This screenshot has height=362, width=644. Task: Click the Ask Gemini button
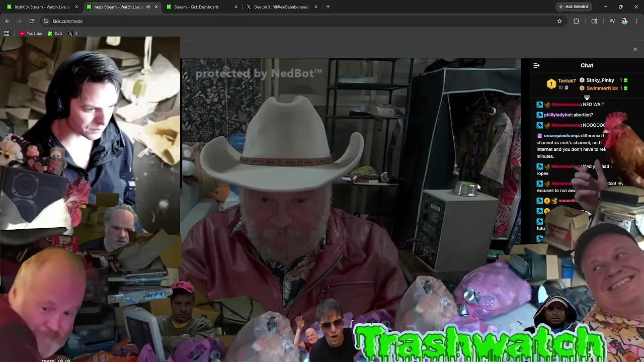pyautogui.click(x=573, y=7)
